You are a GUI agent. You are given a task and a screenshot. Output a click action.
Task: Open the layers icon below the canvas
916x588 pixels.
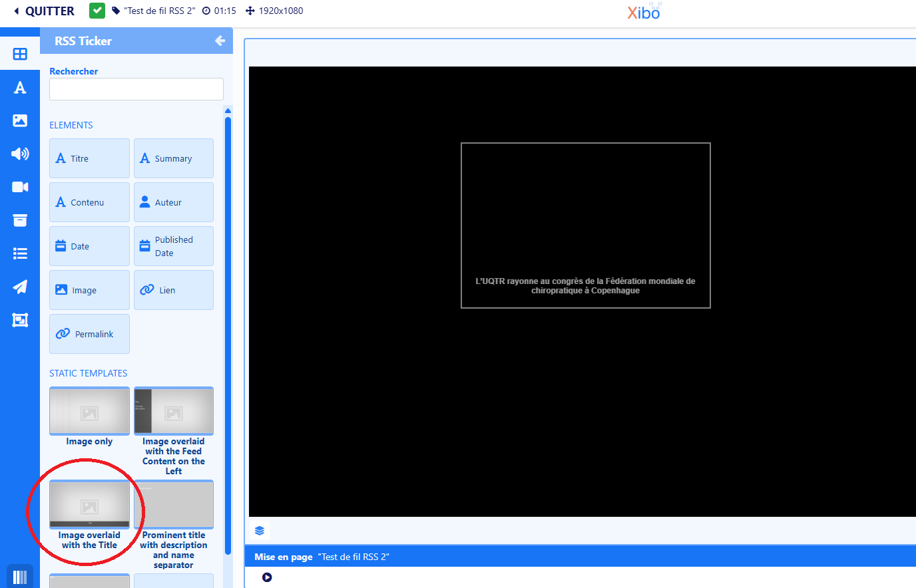(x=260, y=531)
